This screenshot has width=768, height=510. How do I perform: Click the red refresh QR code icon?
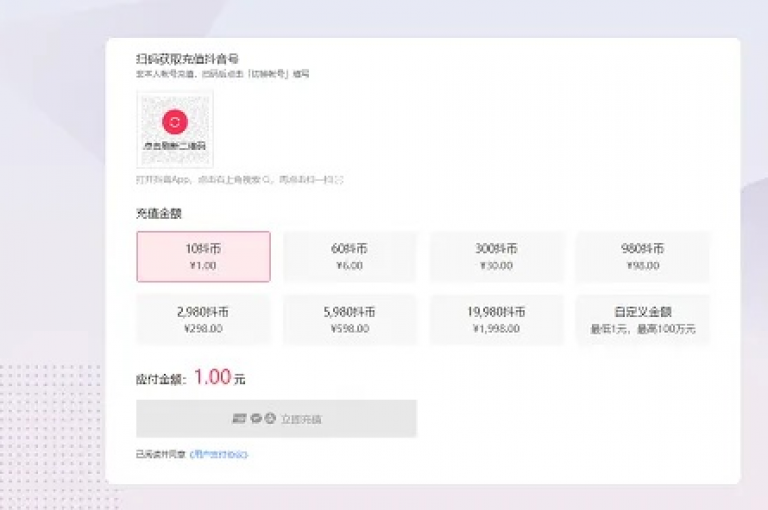(x=175, y=121)
